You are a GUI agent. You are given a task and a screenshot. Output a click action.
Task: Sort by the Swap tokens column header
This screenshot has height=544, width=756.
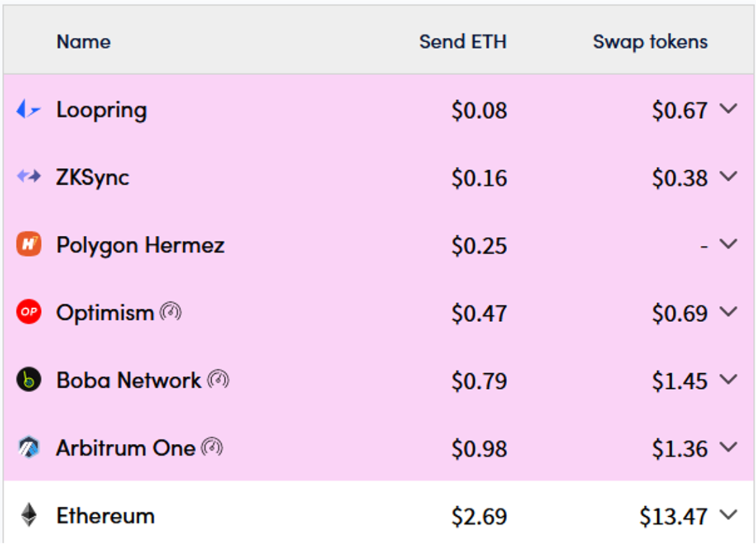pos(650,42)
